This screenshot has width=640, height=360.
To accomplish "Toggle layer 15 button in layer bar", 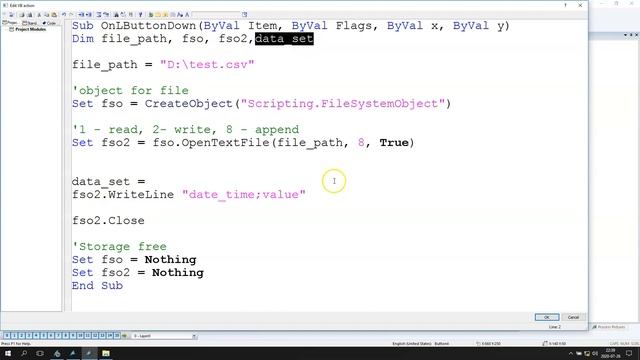I will point(117,336).
